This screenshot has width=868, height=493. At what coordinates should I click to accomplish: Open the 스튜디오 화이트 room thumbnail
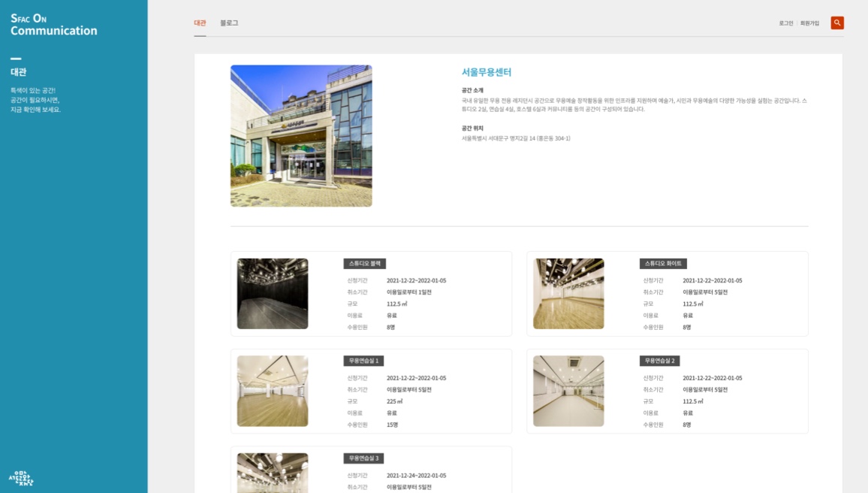(x=568, y=294)
